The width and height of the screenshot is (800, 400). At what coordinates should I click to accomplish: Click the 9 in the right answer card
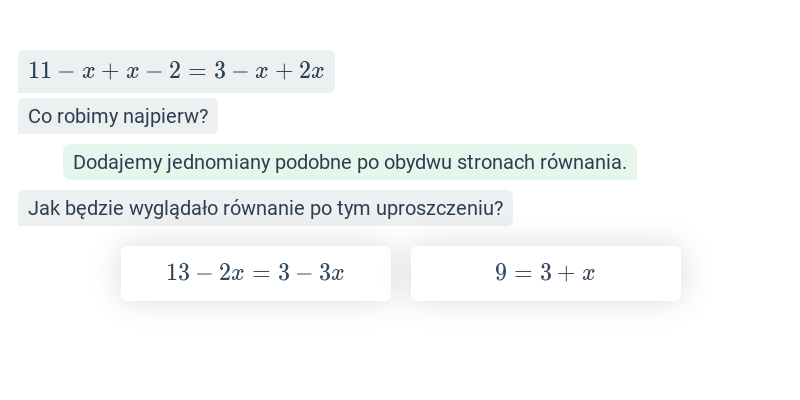pyautogui.click(x=501, y=273)
